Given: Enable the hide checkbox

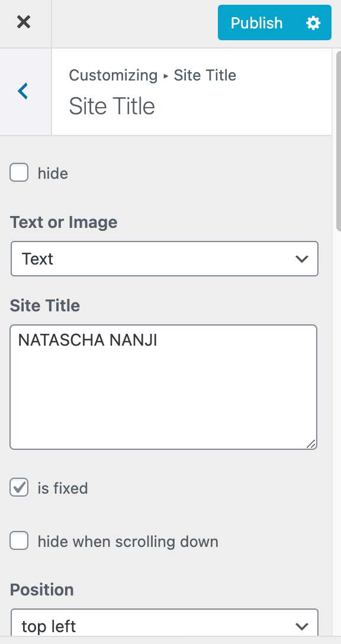Looking at the screenshot, I should click(19, 173).
